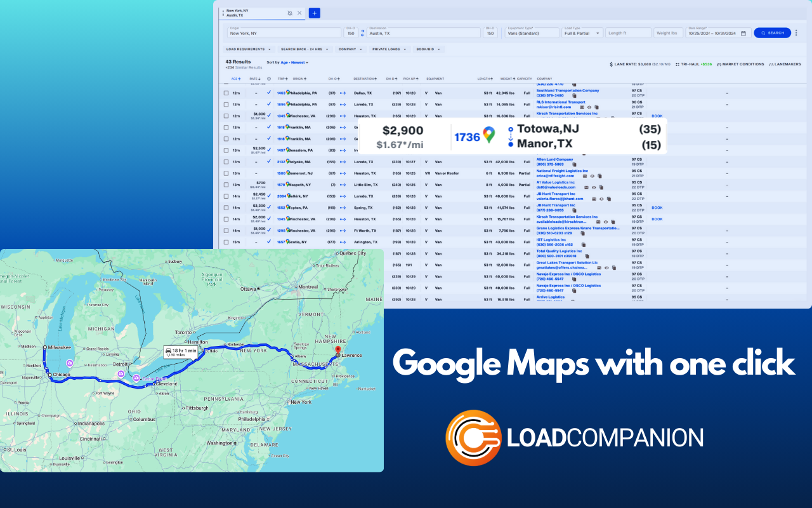
Task: Open a new search tab with the plus icon
Action: click(314, 13)
